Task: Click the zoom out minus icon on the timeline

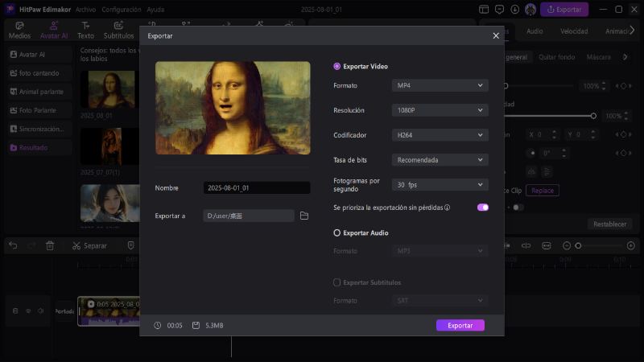Action: [567, 246]
